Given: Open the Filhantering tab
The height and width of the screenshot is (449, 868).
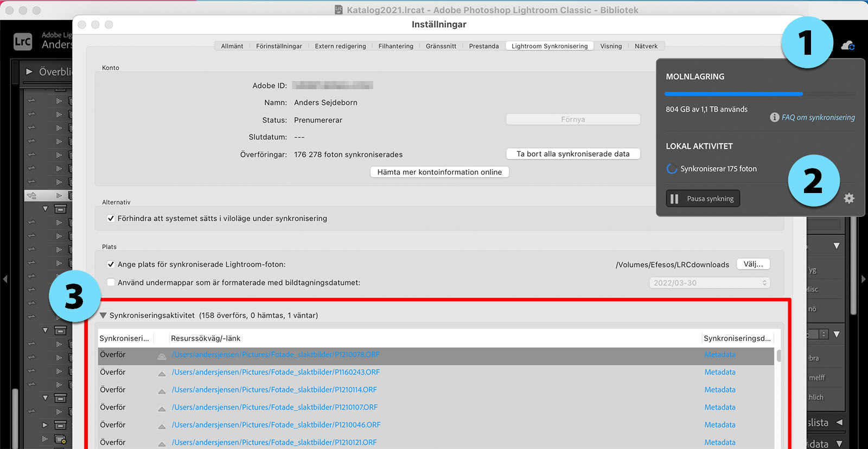Looking at the screenshot, I should tap(395, 46).
